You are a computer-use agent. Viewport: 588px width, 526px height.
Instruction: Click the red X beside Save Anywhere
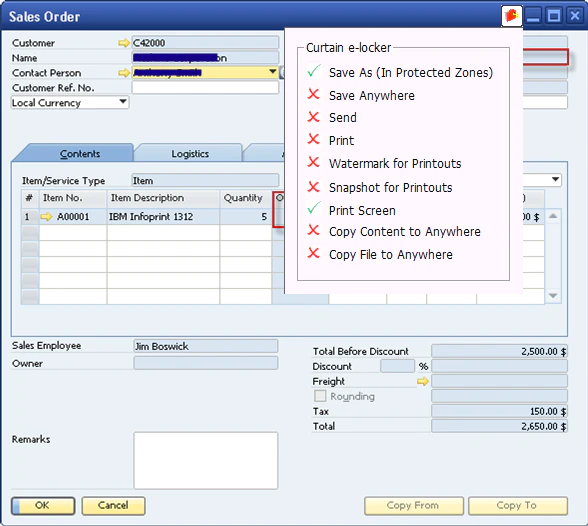click(x=314, y=94)
